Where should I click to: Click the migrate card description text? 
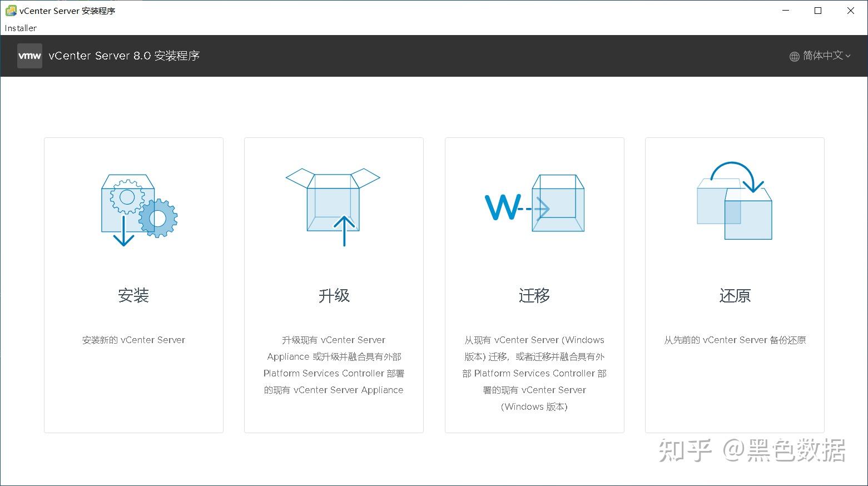coord(534,373)
